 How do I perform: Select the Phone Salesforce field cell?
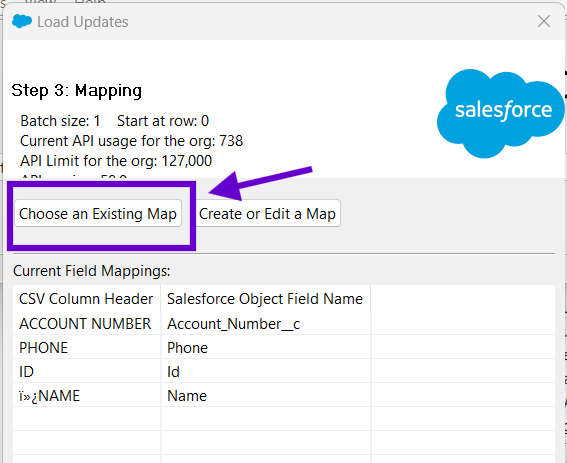point(266,348)
